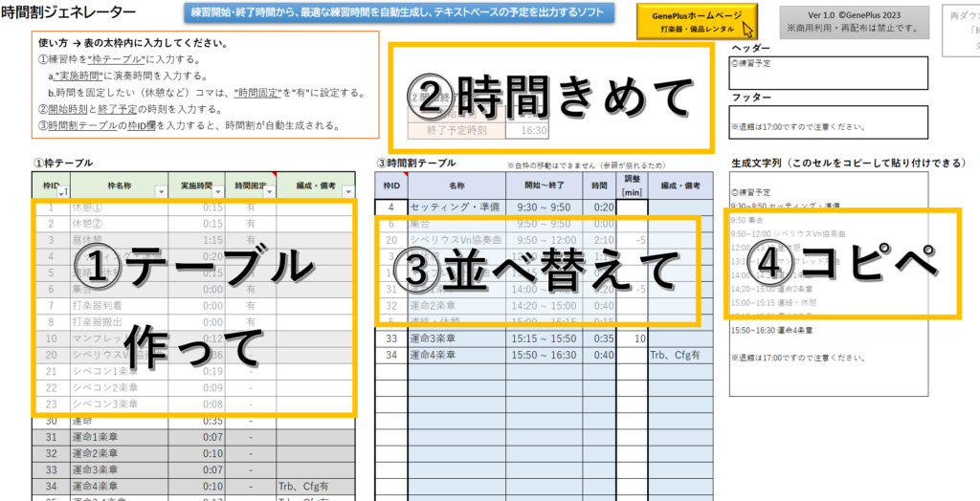Select 枠ID cell with value 4 in 時間割テーブル
The image size is (980, 501).
[x=390, y=207]
